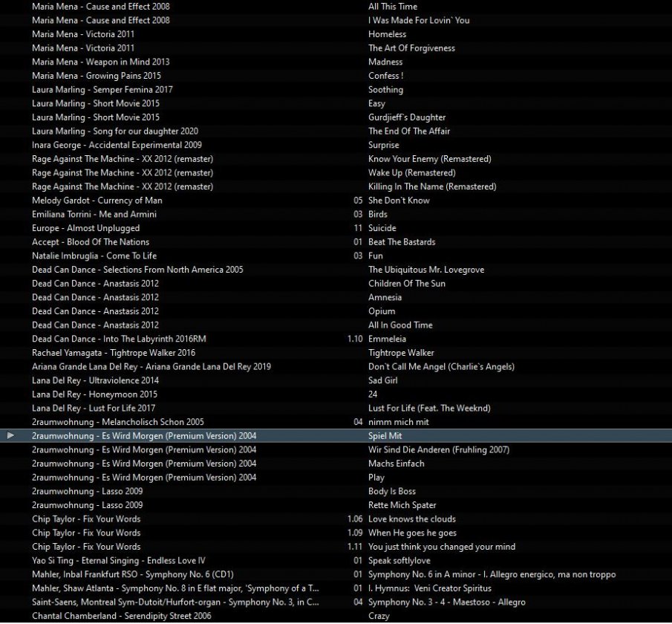Screen dimensions: 672x624
Task: Select track 'nimm mich mit'
Action: (398, 422)
